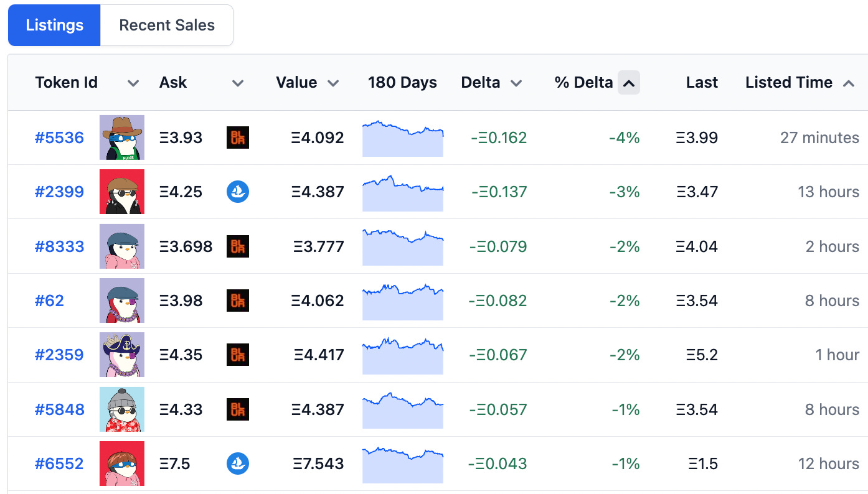This screenshot has height=494, width=868.
Task: Switch to the Recent Sales tab
Action: click(166, 25)
